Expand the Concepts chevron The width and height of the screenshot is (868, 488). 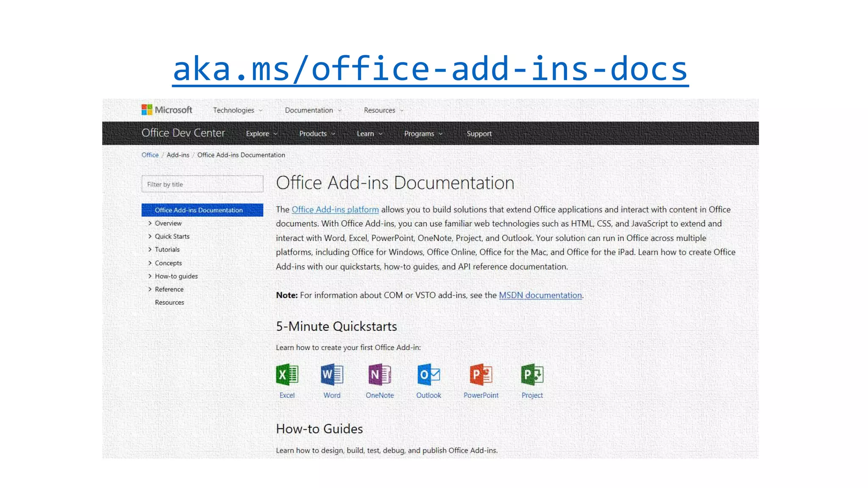click(150, 263)
